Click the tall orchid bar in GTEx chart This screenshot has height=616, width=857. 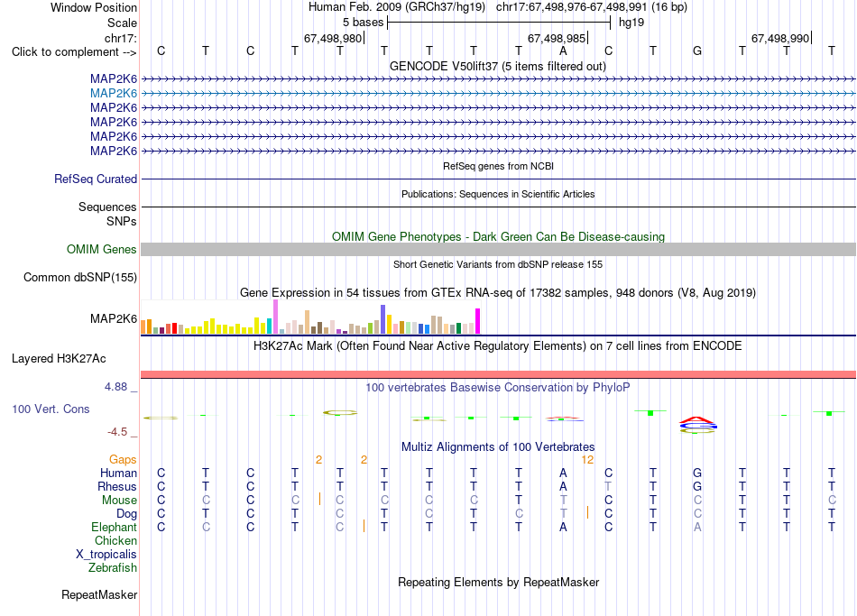[x=275, y=317]
